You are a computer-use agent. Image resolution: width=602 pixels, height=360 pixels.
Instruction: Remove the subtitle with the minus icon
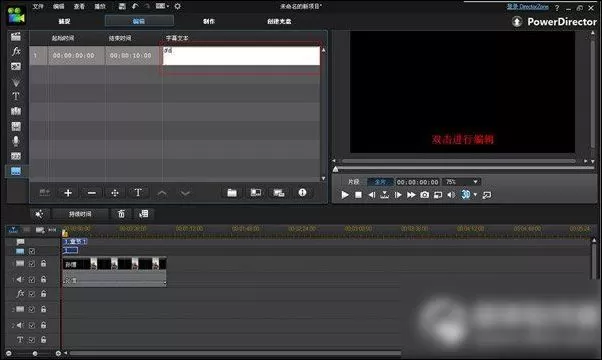pyautogui.click(x=91, y=193)
